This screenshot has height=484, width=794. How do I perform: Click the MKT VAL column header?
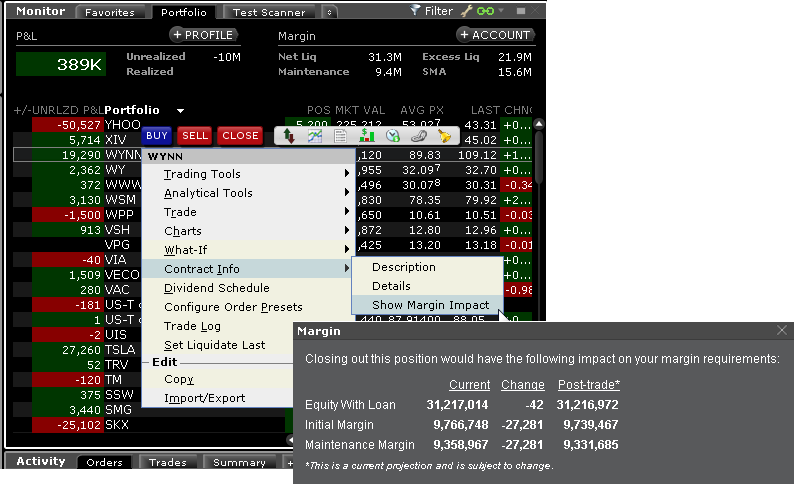tap(360, 110)
